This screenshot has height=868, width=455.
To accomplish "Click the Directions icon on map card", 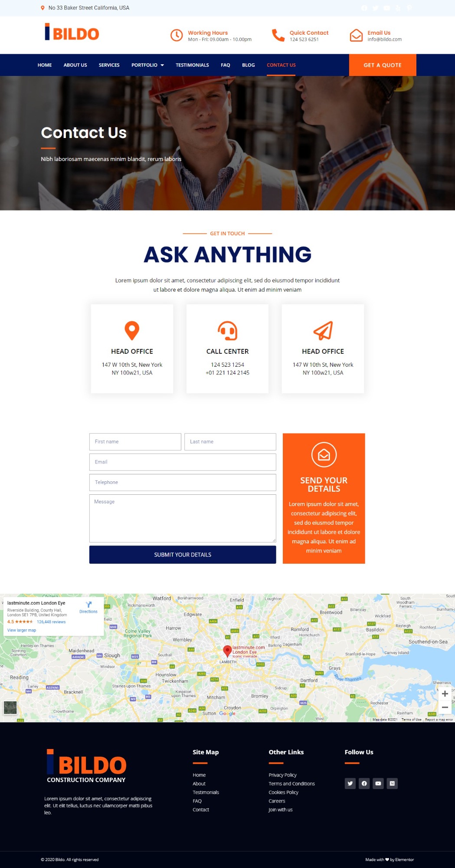I will click(x=88, y=605).
